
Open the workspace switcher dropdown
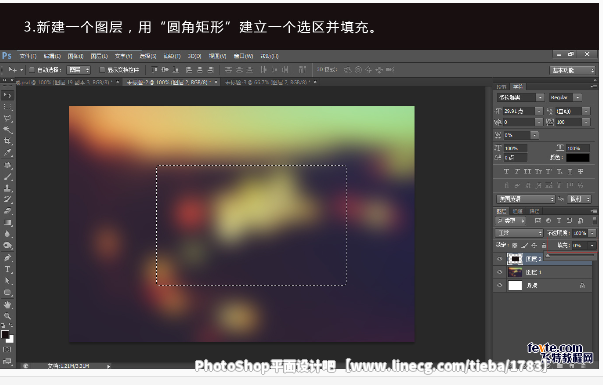[x=573, y=70]
